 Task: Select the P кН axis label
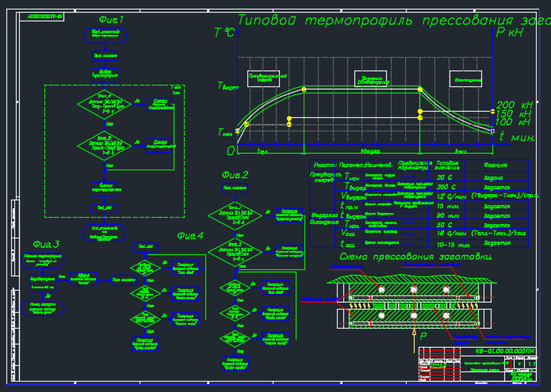click(510, 32)
